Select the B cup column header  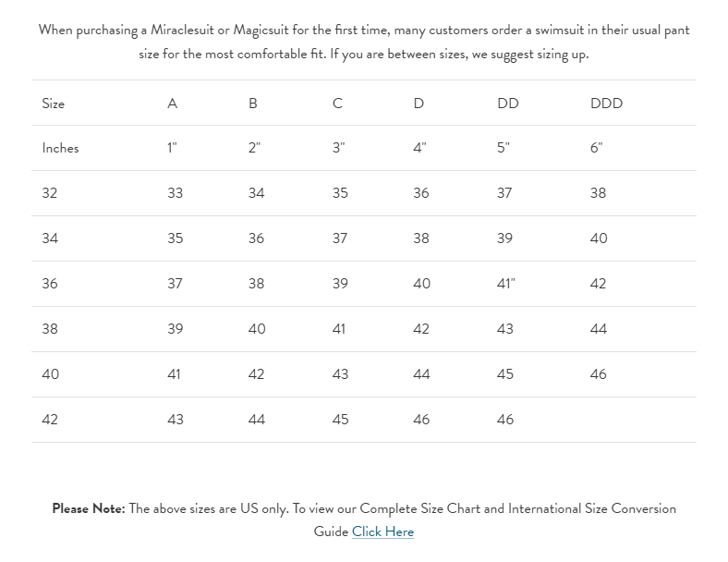(x=253, y=104)
